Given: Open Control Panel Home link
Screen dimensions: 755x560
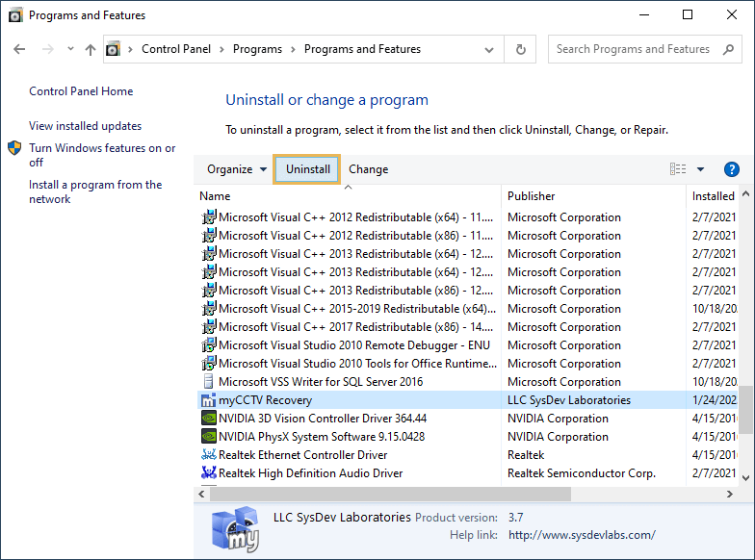Looking at the screenshot, I should (x=81, y=91).
